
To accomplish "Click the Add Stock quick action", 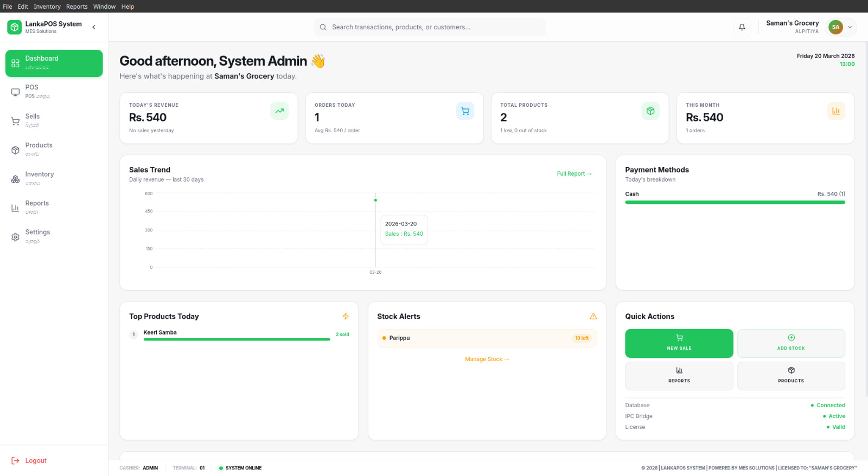I will click(x=791, y=343).
